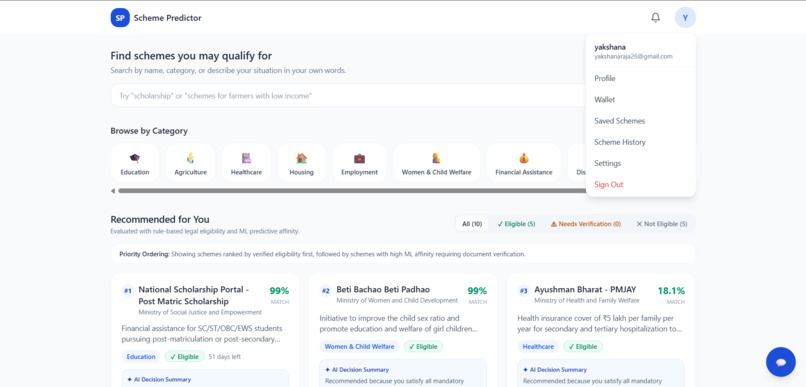Click Eligible badge on Ayushman Bharat card

(583, 346)
